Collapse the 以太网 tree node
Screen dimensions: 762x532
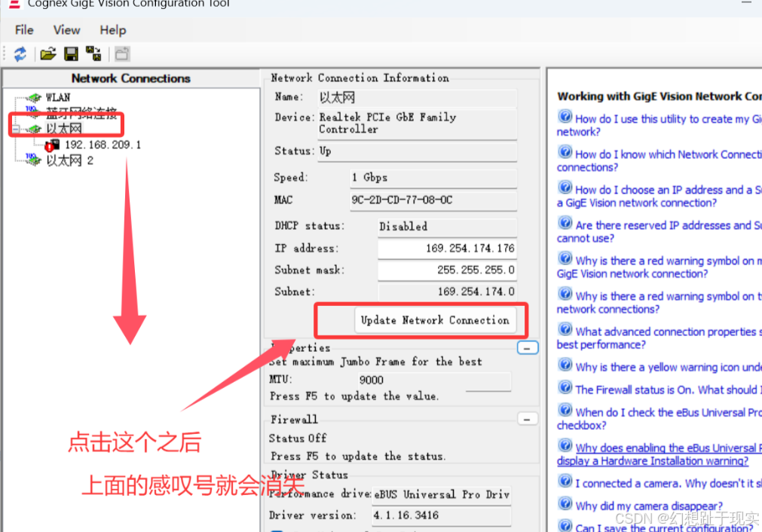coord(16,130)
